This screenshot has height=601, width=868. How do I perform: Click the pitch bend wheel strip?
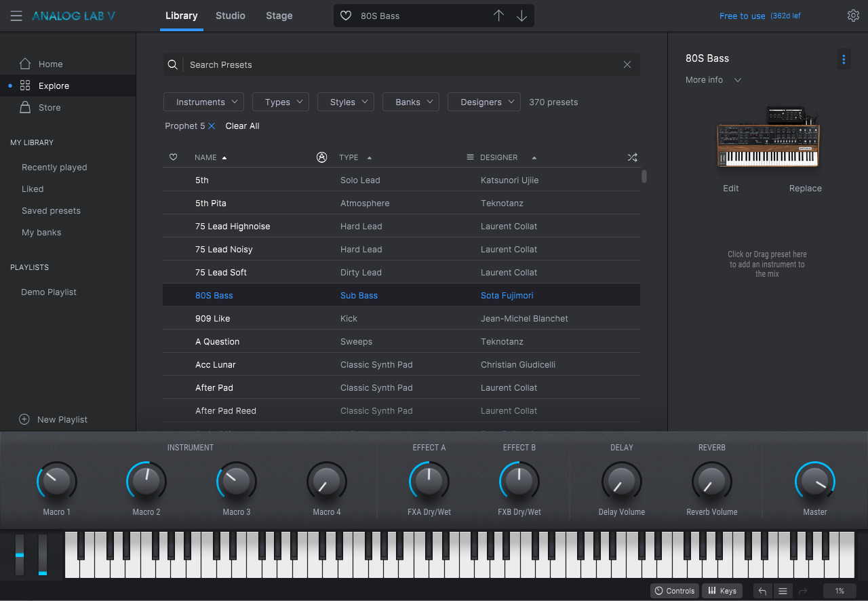[x=20, y=555]
